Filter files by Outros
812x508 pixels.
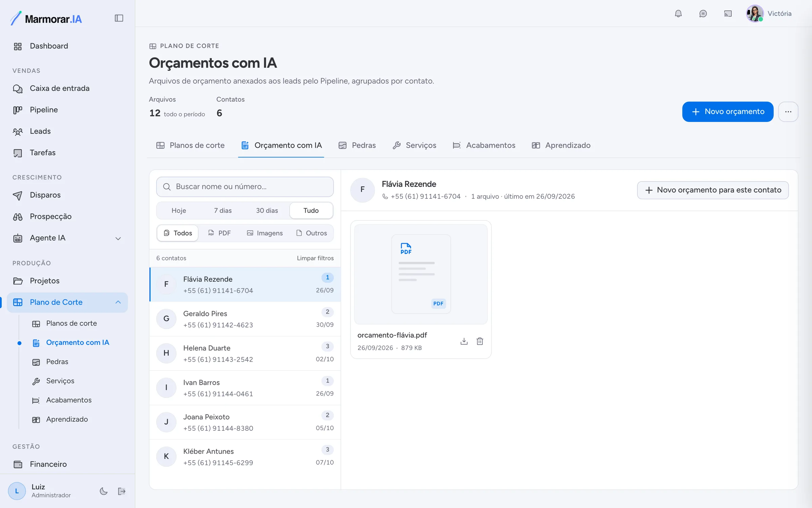[312, 233]
